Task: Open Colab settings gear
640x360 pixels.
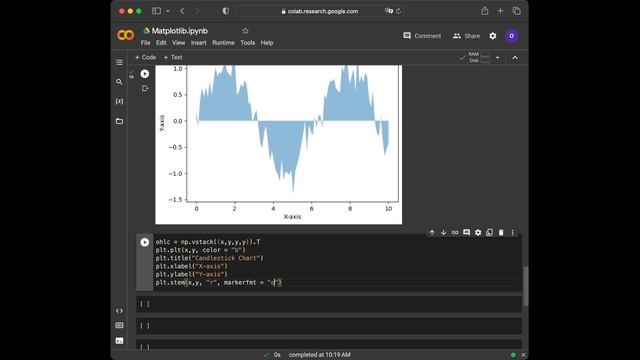Action: point(493,36)
